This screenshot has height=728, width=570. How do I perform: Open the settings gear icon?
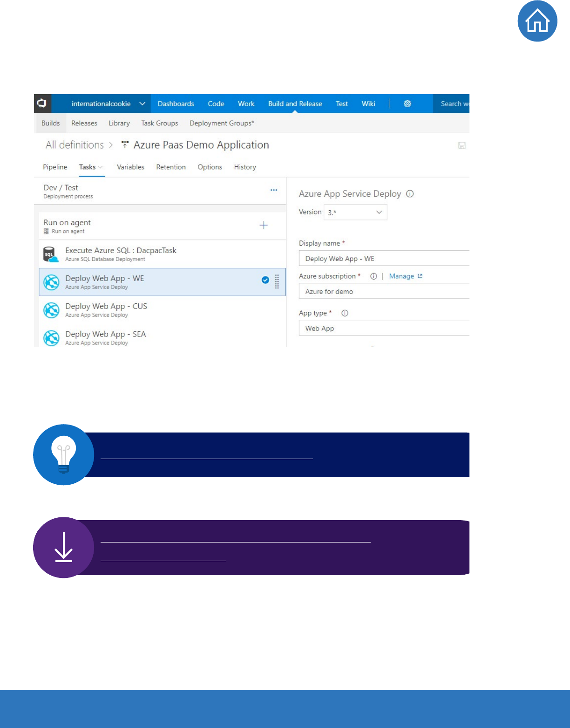407,104
